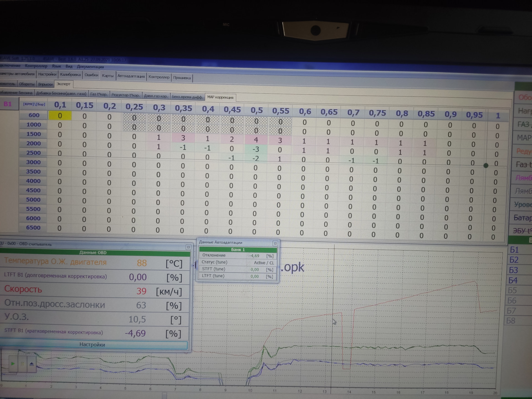
Task: Open the Вид menu
Action: [69, 66]
